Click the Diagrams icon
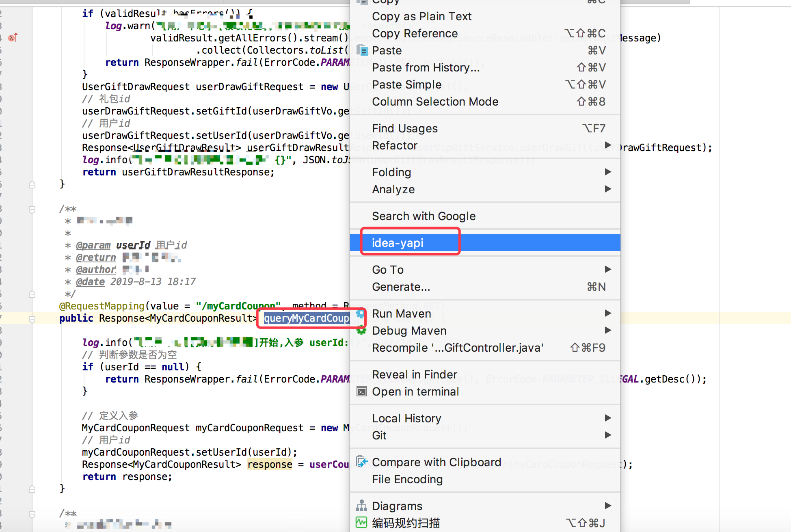Image resolution: width=791 pixels, height=532 pixels. tap(361, 506)
